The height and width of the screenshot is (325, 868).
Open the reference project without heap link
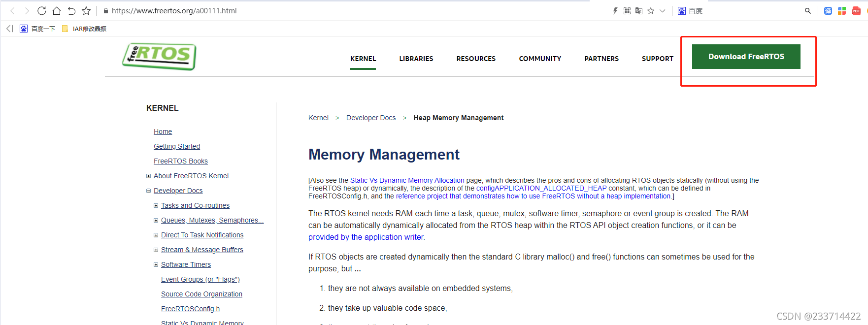click(534, 196)
